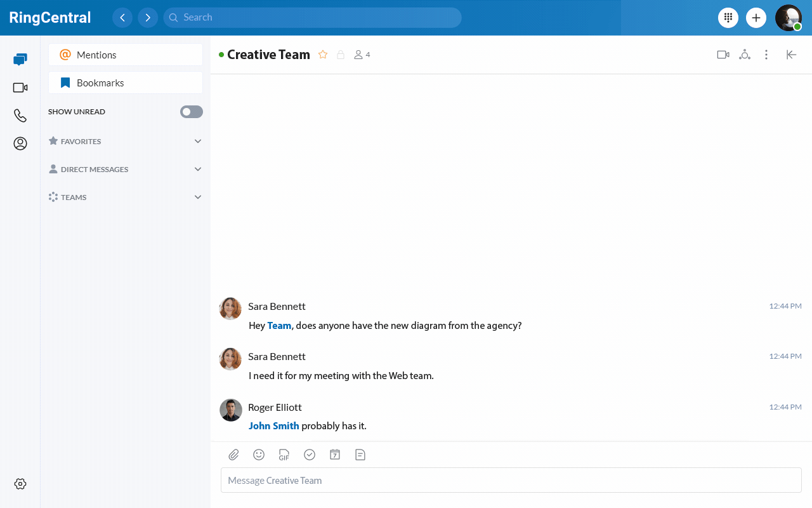Toggle the Show Unread switch

tap(191, 112)
